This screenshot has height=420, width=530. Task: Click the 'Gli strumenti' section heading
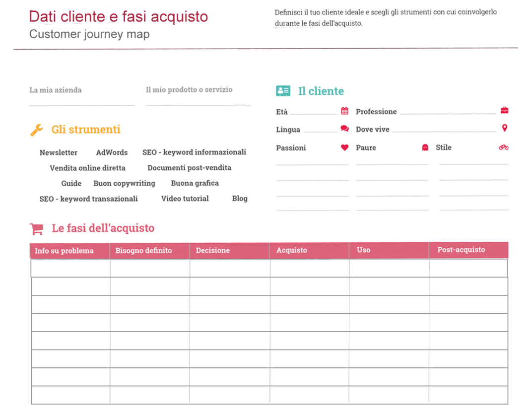pos(86,130)
